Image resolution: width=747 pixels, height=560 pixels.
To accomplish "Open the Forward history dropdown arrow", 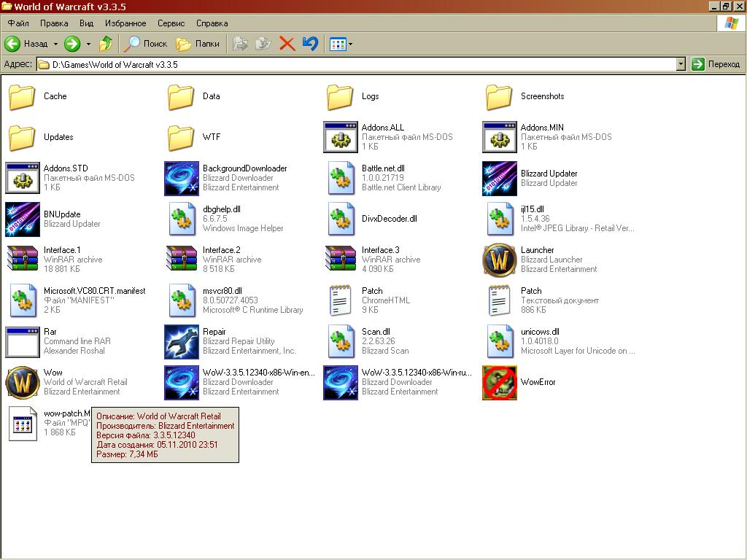I will coord(88,44).
